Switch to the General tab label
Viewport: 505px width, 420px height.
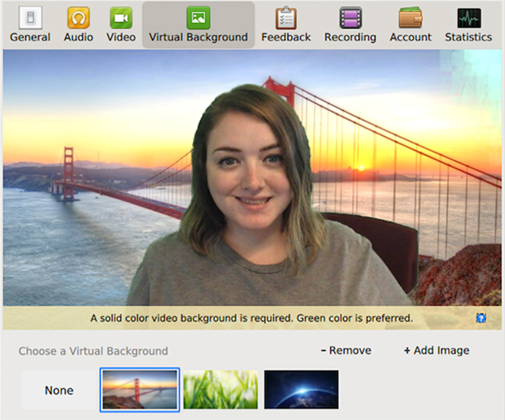click(x=31, y=37)
